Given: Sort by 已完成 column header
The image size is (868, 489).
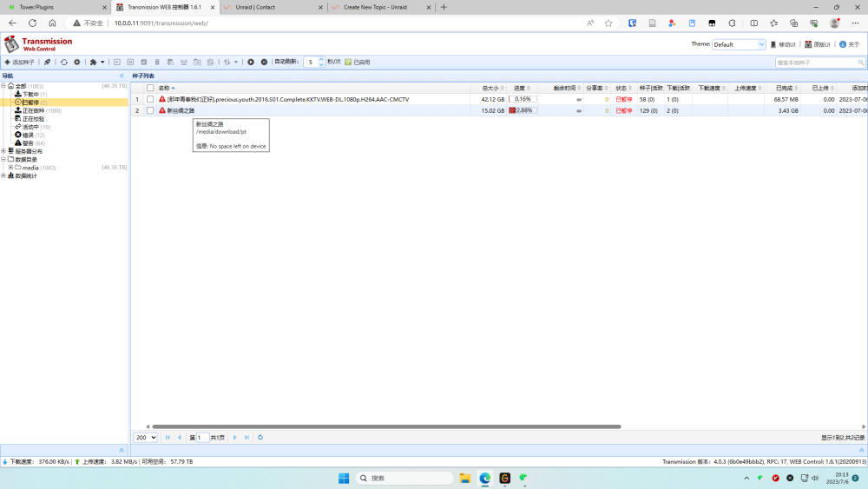Looking at the screenshot, I should pos(784,88).
